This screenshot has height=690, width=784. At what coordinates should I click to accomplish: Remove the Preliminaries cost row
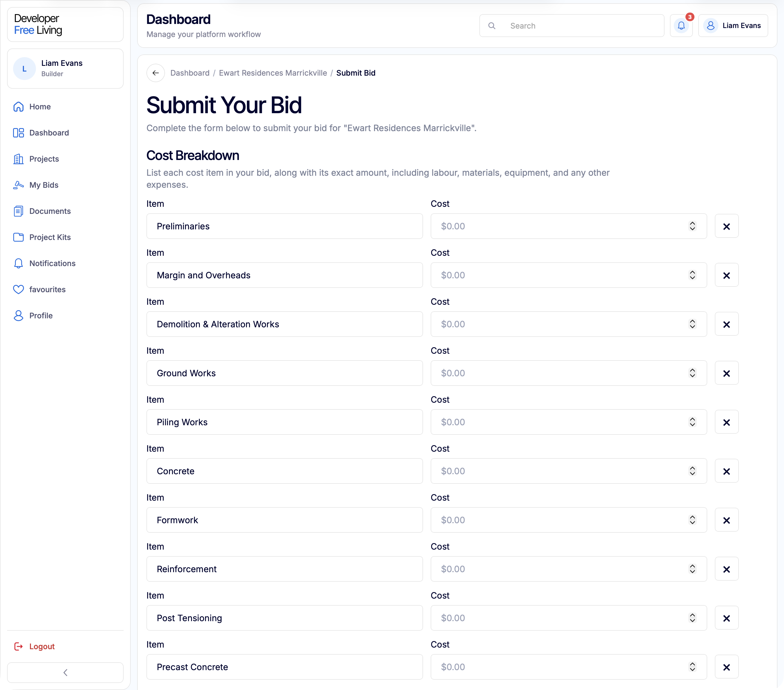pyautogui.click(x=727, y=226)
